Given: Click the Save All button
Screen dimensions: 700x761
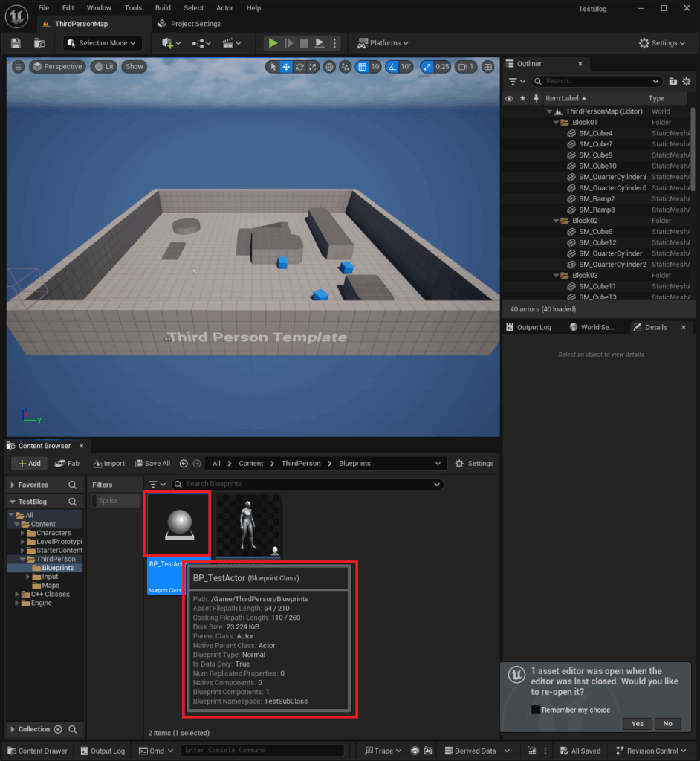Looking at the screenshot, I should 152,464.
